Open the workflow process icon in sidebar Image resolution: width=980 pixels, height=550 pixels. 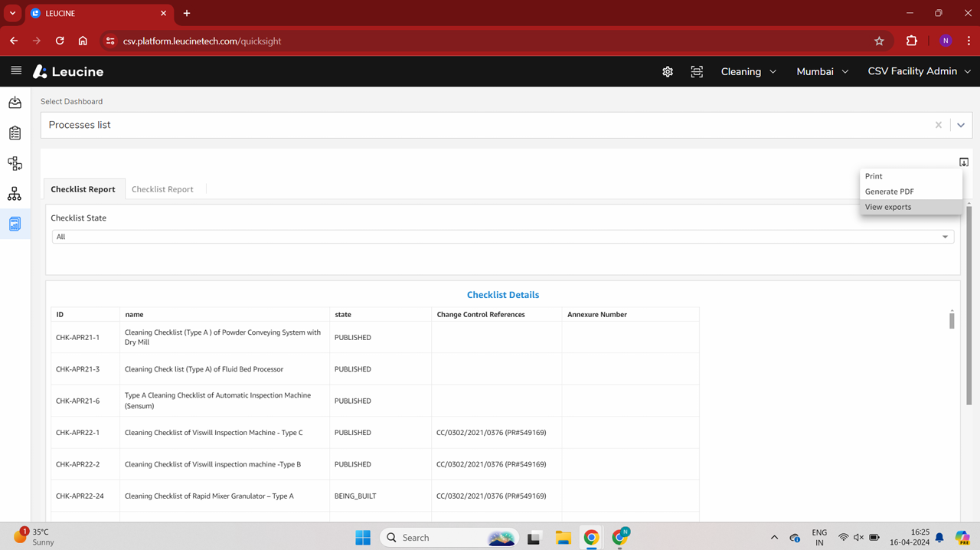coord(14,163)
